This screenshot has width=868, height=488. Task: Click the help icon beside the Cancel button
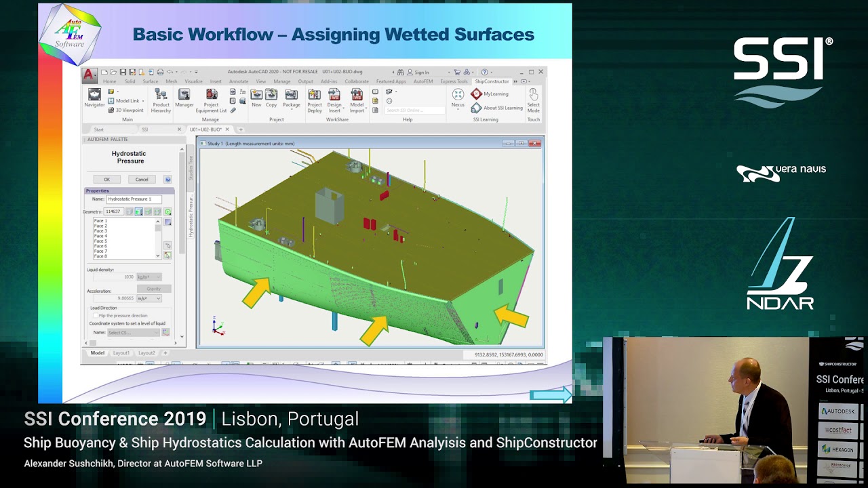tap(167, 180)
